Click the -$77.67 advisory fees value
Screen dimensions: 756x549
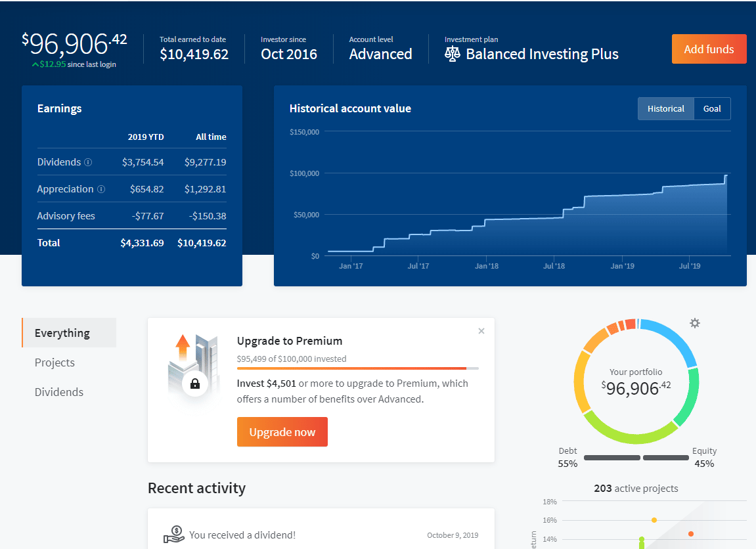coord(148,216)
